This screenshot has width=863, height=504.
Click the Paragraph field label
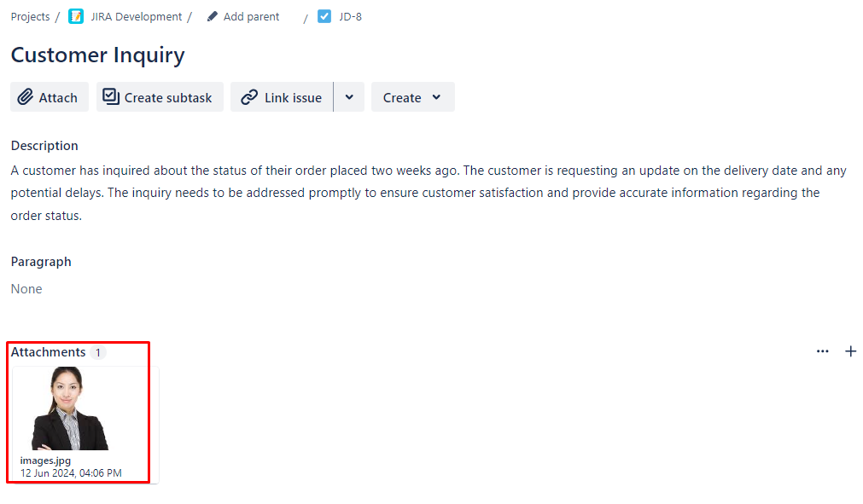tap(41, 262)
